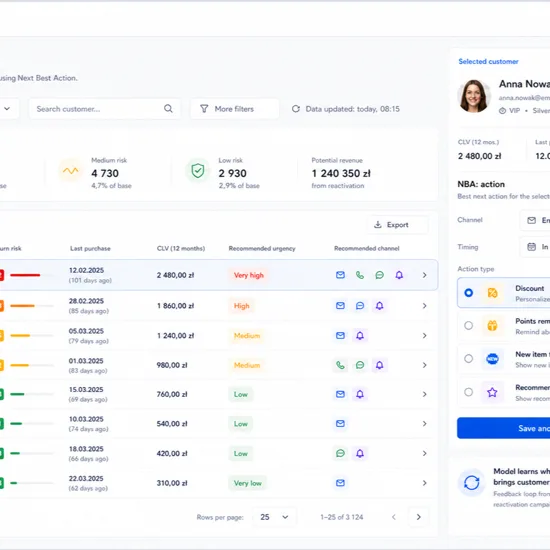Select the Points reminder radio option
Viewport: 550px width, 550px height.
pos(468,326)
